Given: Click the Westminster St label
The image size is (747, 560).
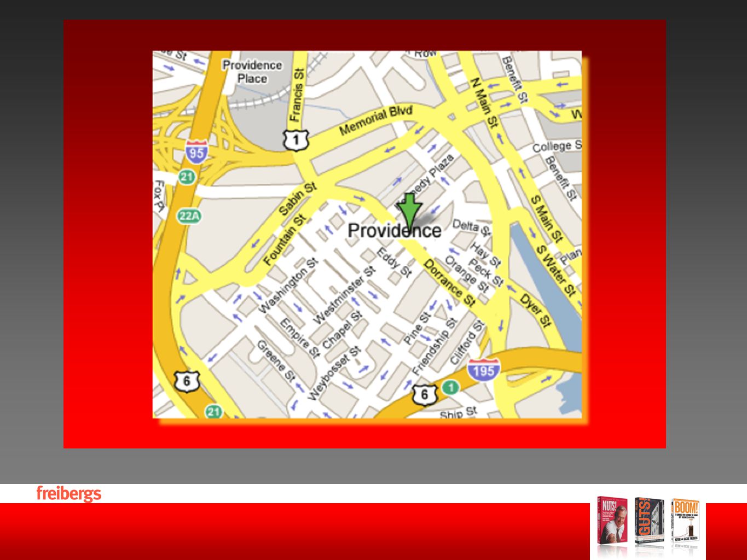Looking at the screenshot, I should 345,295.
